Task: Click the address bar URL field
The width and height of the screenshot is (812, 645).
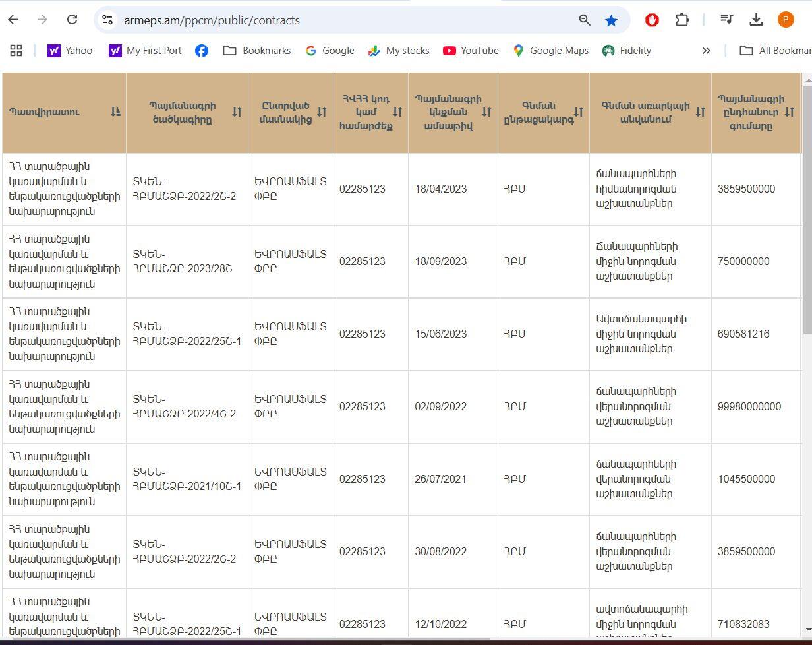Action: click(330, 20)
